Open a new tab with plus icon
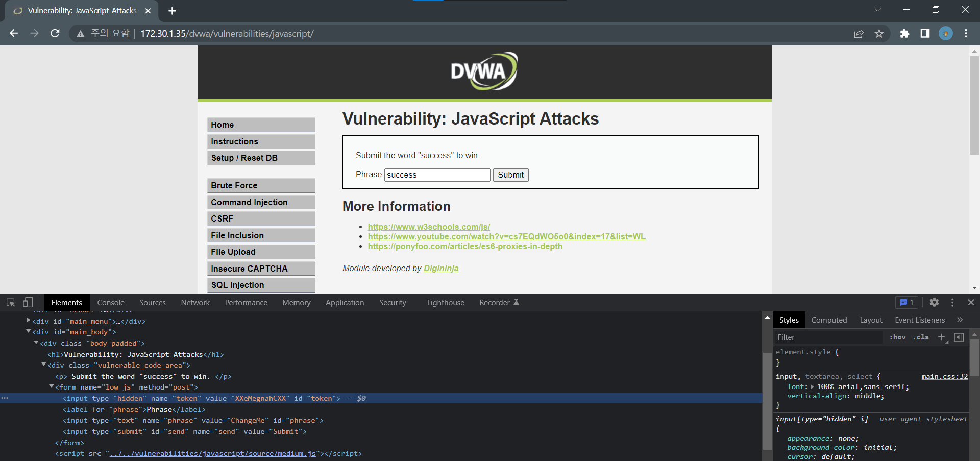The height and width of the screenshot is (461, 980). click(172, 11)
